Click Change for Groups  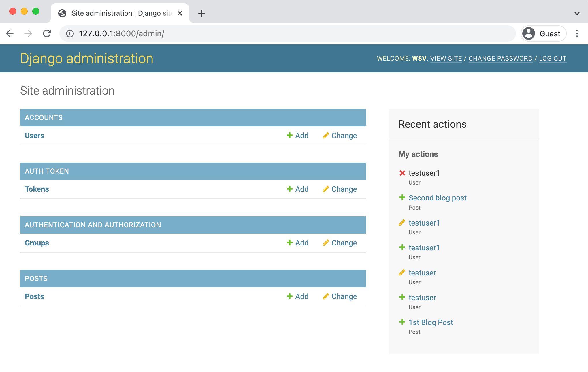pos(340,243)
